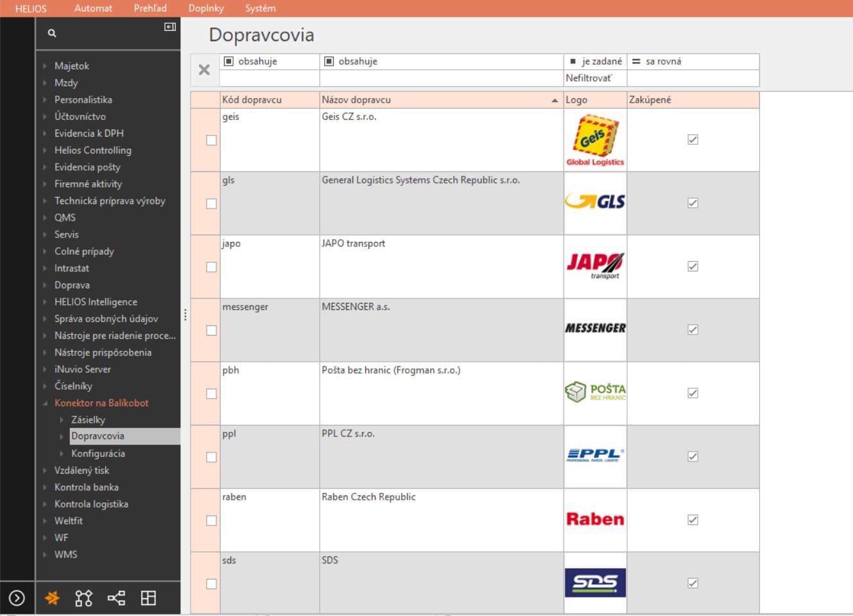Click the grid layout icon in bottom bar
The height and width of the screenshot is (616, 853).
coord(148,598)
